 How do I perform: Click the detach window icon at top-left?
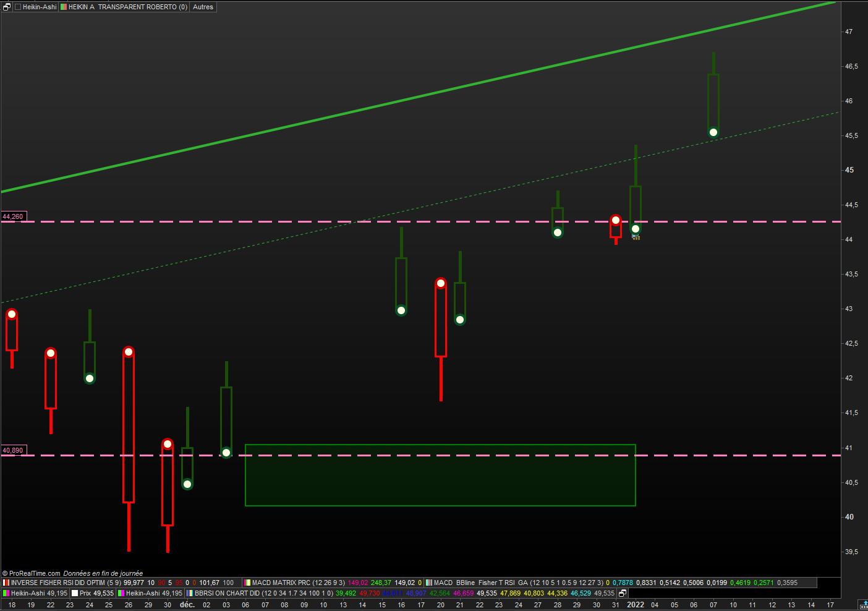7,7
